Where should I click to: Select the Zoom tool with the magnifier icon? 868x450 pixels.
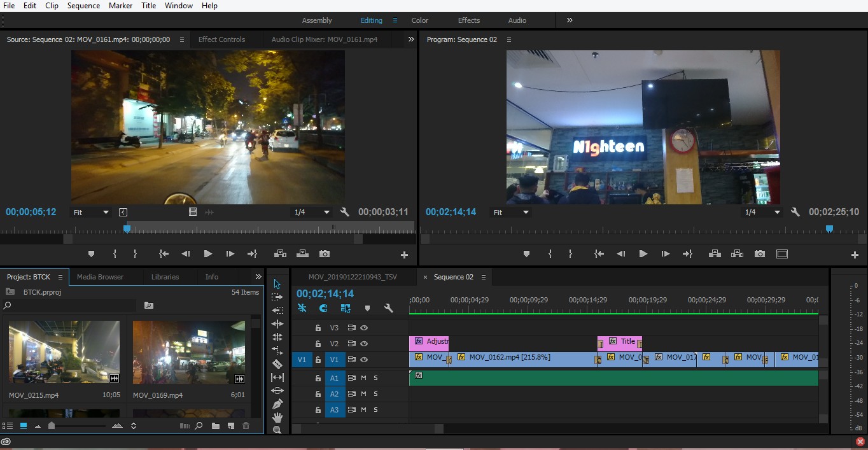(277, 430)
